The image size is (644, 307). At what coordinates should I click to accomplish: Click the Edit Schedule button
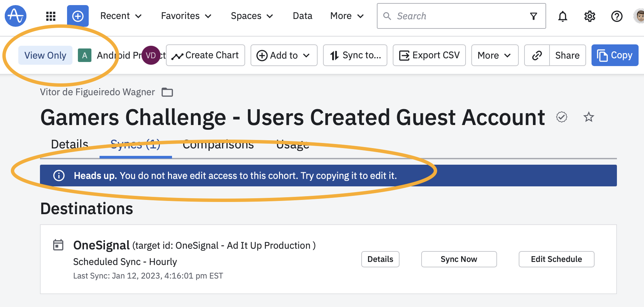tap(556, 259)
